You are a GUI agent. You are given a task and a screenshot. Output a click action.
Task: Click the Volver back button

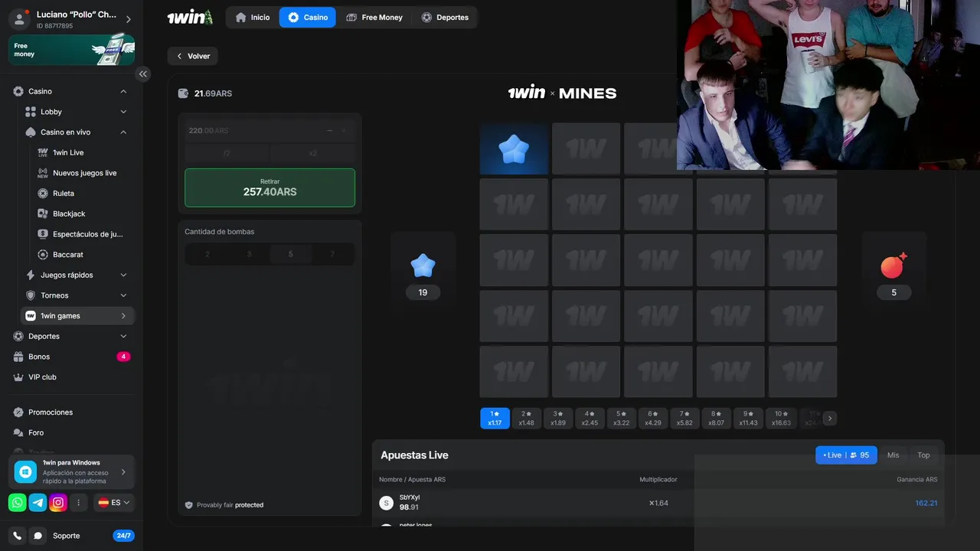point(193,56)
